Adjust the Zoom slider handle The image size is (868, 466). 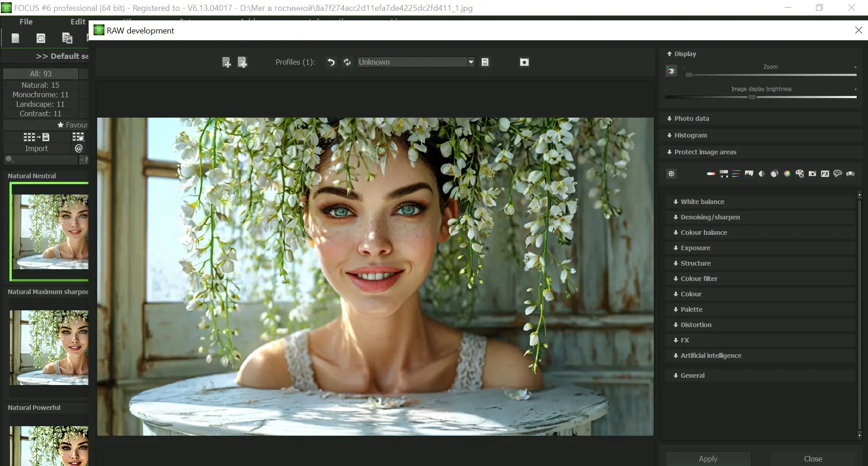click(689, 75)
